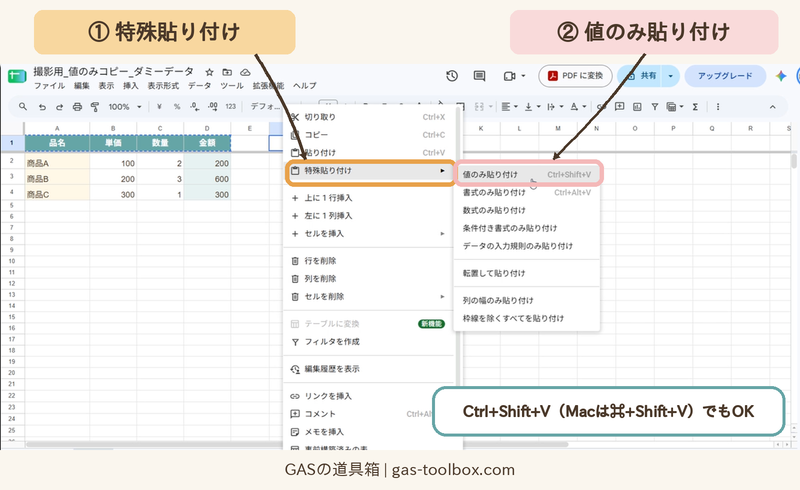Image resolution: width=800 pixels, height=490 pixels.
Task: Print the spreadsheet with the printer icon
Action: pyautogui.click(x=77, y=107)
